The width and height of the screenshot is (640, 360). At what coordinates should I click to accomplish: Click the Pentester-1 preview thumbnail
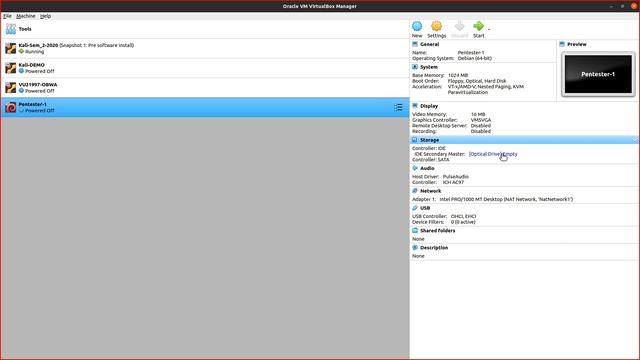click(x=598, y=74)
